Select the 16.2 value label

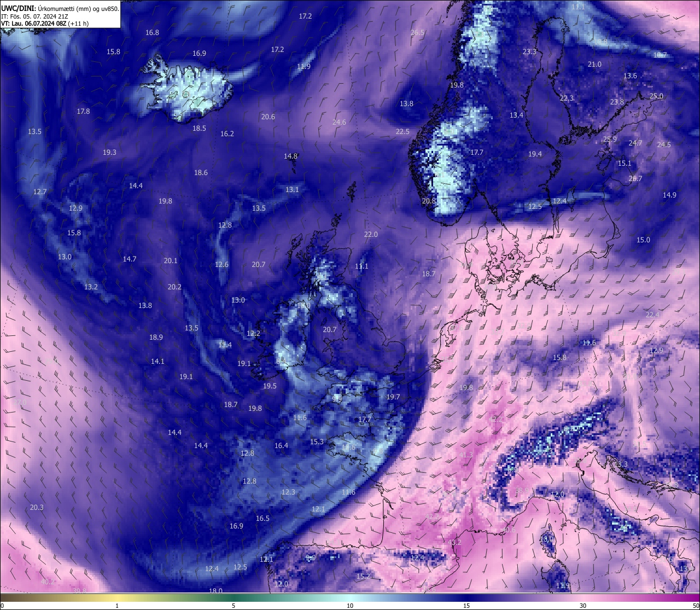(227, 134)
